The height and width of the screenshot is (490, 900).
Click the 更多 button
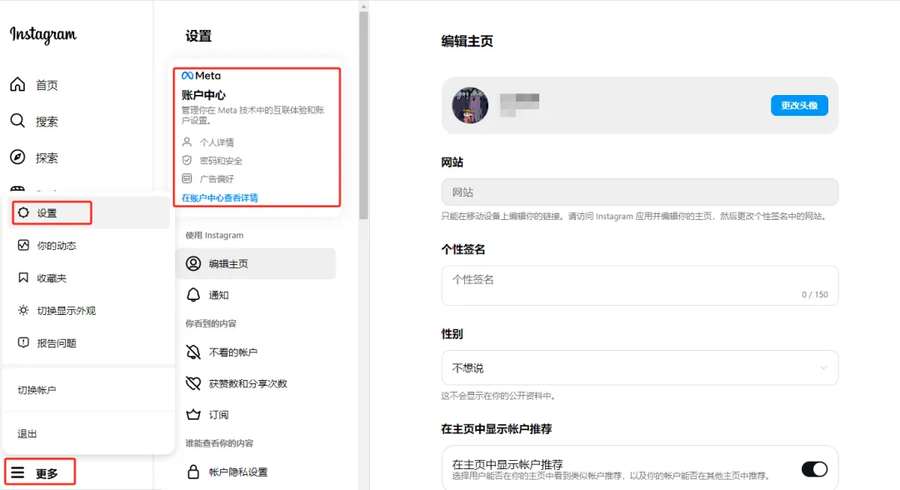tap(40, 472)
